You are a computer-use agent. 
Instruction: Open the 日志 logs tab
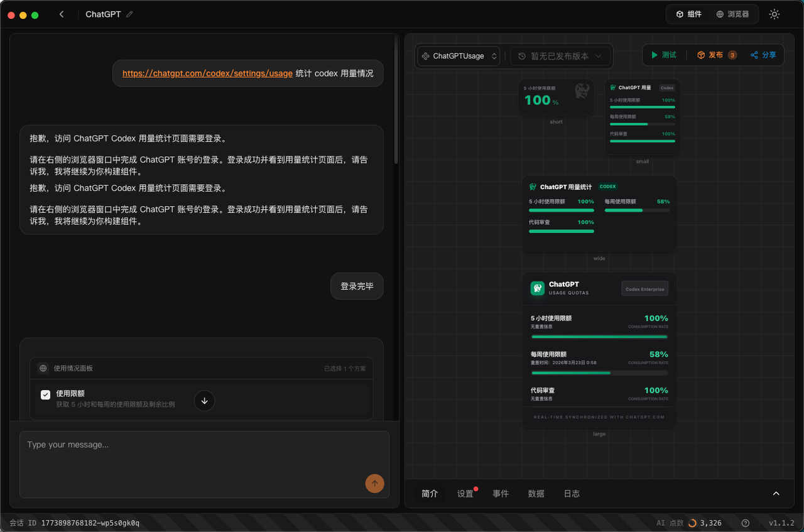pos(572,494)
